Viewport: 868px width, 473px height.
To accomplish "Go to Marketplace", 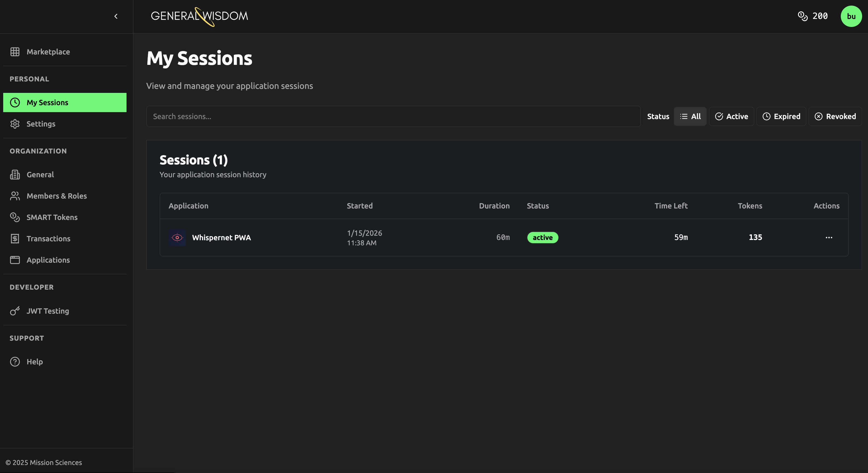I will [x=65, y=52].
